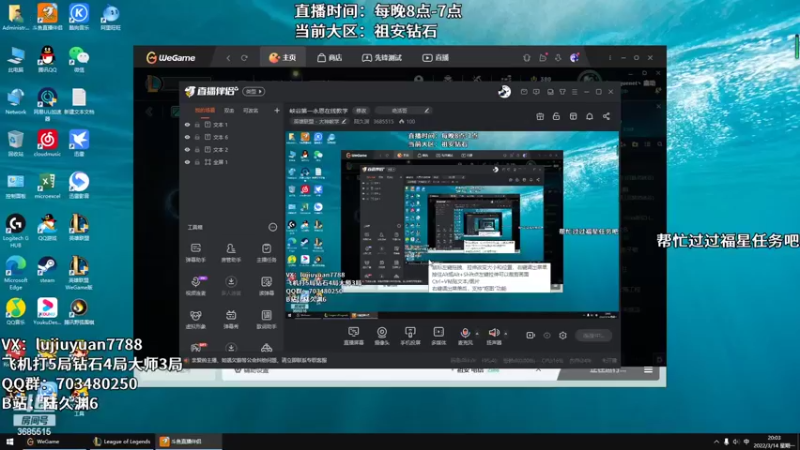The width and height of the screenshot is (800, 450).
Task: Click the start streaming button at bottom right
Action: [x=593, y=335]
